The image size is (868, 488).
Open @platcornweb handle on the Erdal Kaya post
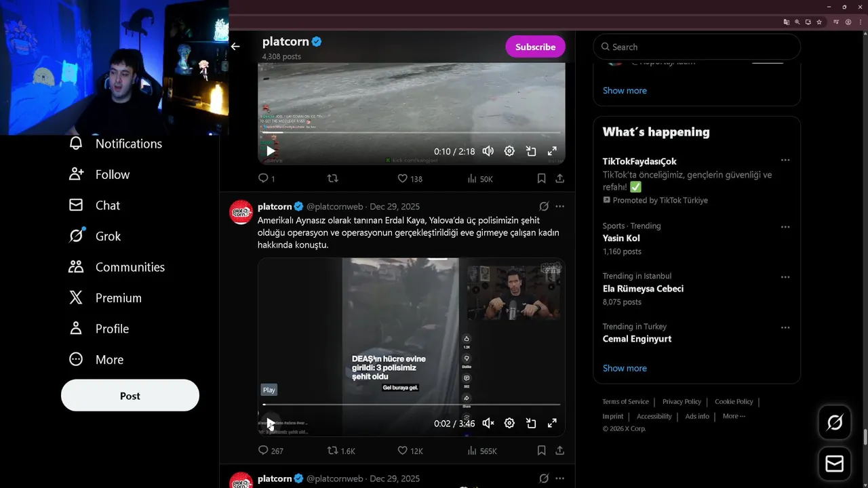pyautogui.click(x=335, y=206)
